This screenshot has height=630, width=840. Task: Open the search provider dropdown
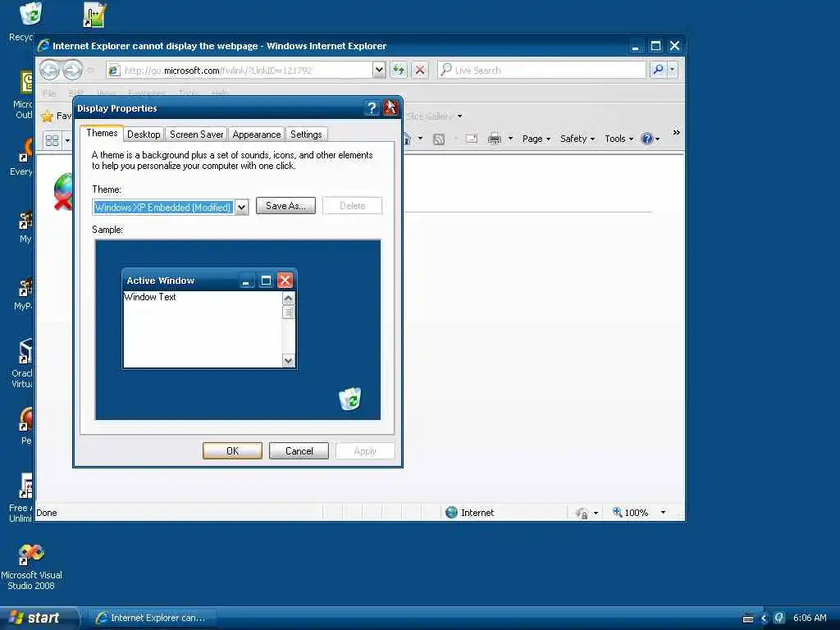click(673, 70)
